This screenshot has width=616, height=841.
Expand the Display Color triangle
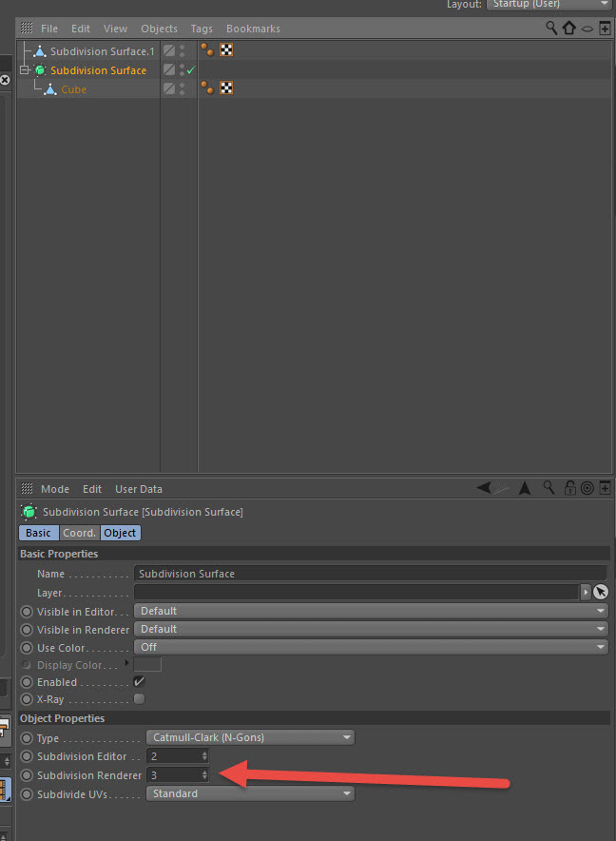[x=127, y=663]
